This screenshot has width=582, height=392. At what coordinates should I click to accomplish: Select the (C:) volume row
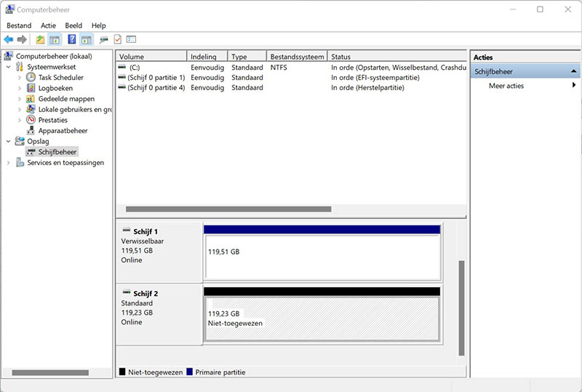click(x=292, y=67)
